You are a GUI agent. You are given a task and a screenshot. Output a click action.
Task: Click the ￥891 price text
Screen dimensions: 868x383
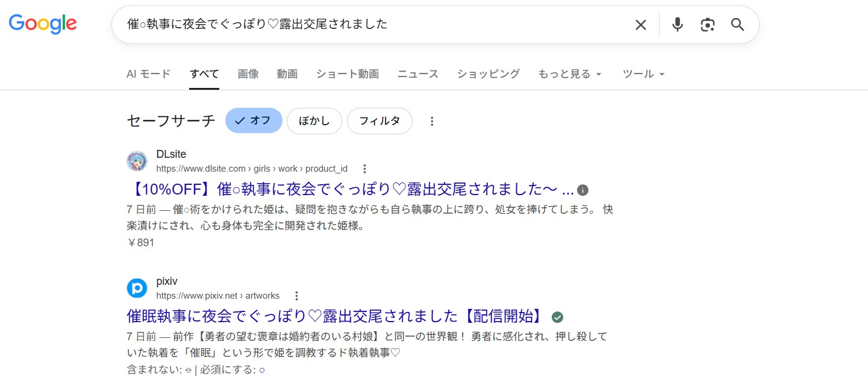(x=141, y=243)
